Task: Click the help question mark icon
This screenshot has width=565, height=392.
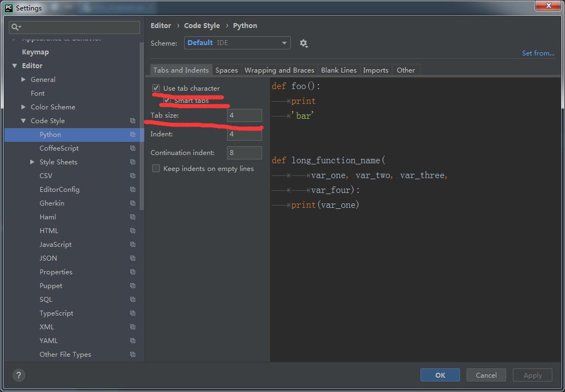Action: coord(18,375)
